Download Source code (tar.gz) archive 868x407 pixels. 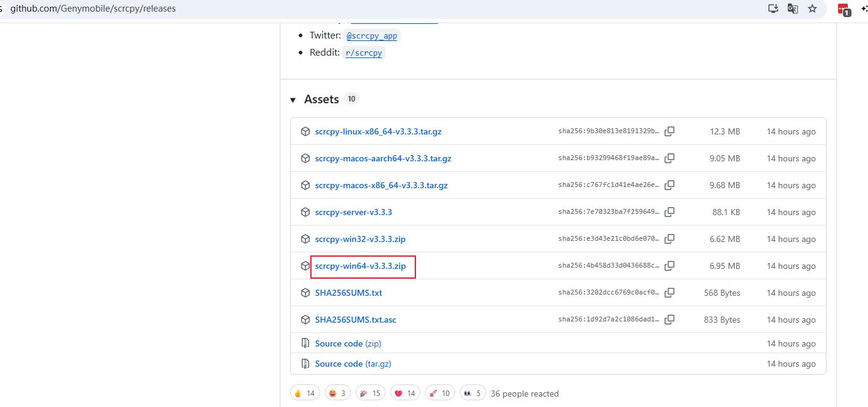pos(353,364)
